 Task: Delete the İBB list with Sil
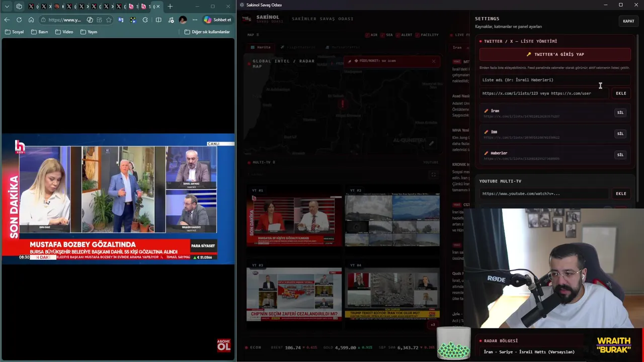620,134
